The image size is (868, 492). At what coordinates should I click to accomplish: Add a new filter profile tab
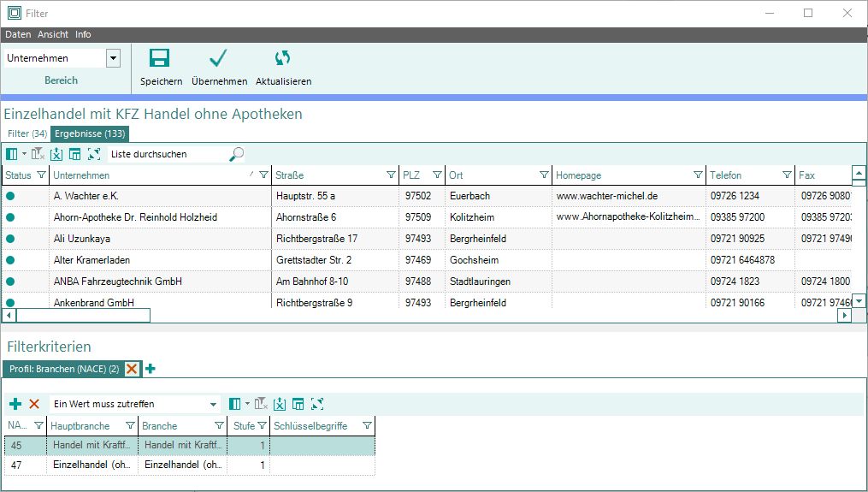click(151, 369)
